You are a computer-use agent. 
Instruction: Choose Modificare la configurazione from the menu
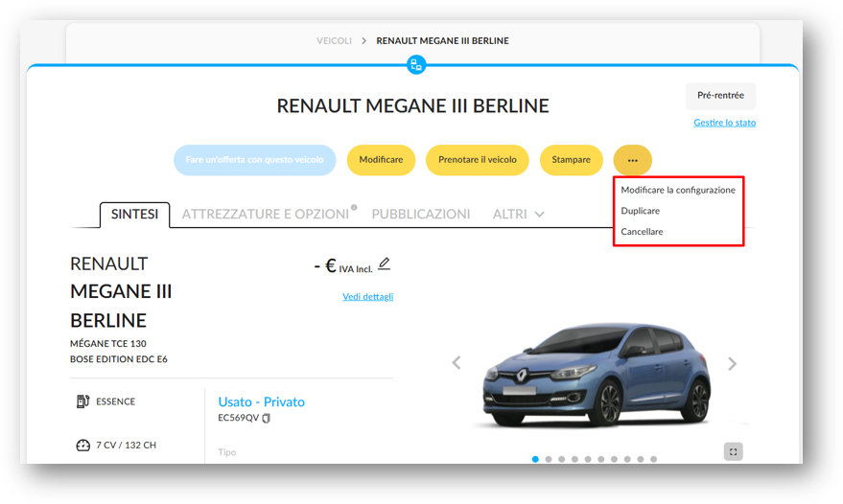tap(678, 191)
